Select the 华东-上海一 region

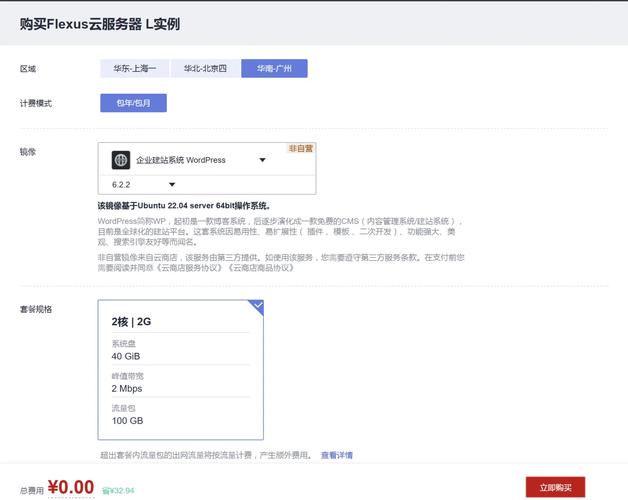coord(135,69)
